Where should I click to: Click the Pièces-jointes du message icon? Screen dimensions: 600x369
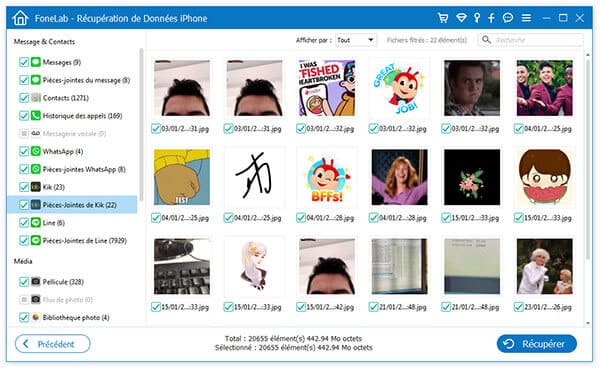[36, 80]
